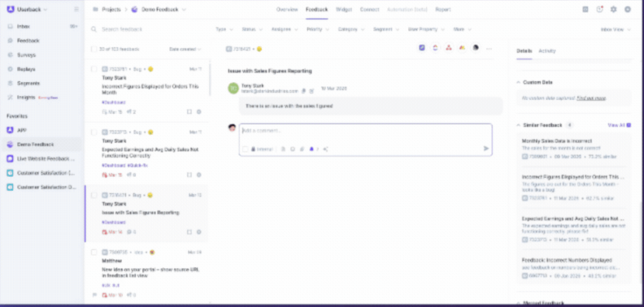Toggle the Internal comment checkbox
Viewport: 644px width, 307px height.
pyautogui.click(x=246, y=149)
